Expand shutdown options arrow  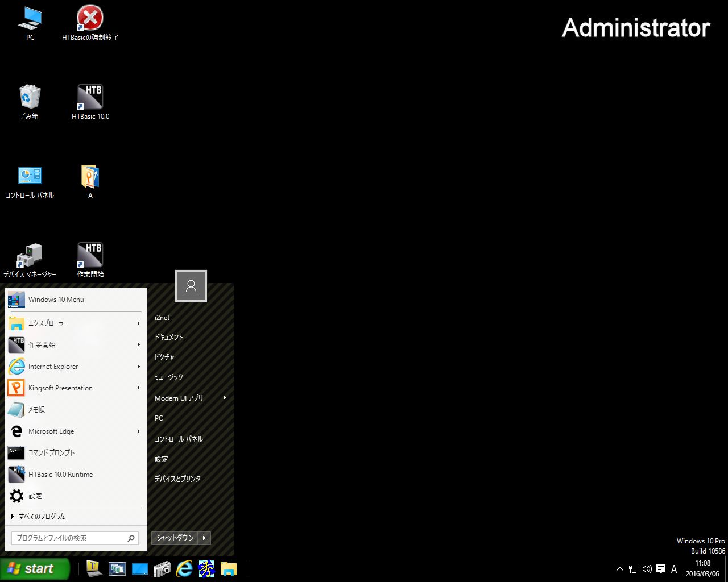point(204,538)
